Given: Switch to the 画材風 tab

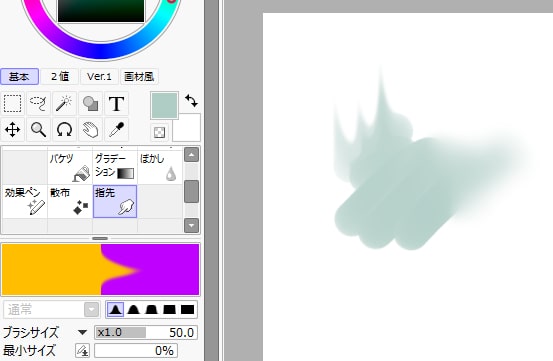Looking at the screenshot, I should (139, 77).
